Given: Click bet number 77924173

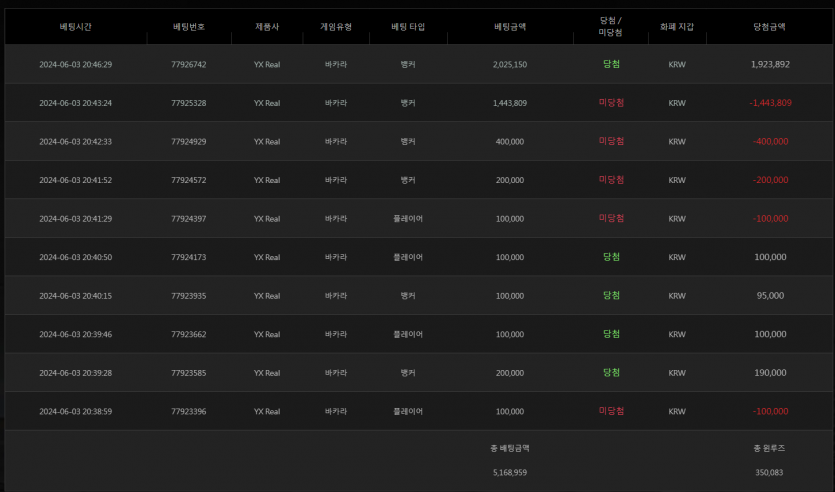Looking at the screenshot, I should coord(189,257).
